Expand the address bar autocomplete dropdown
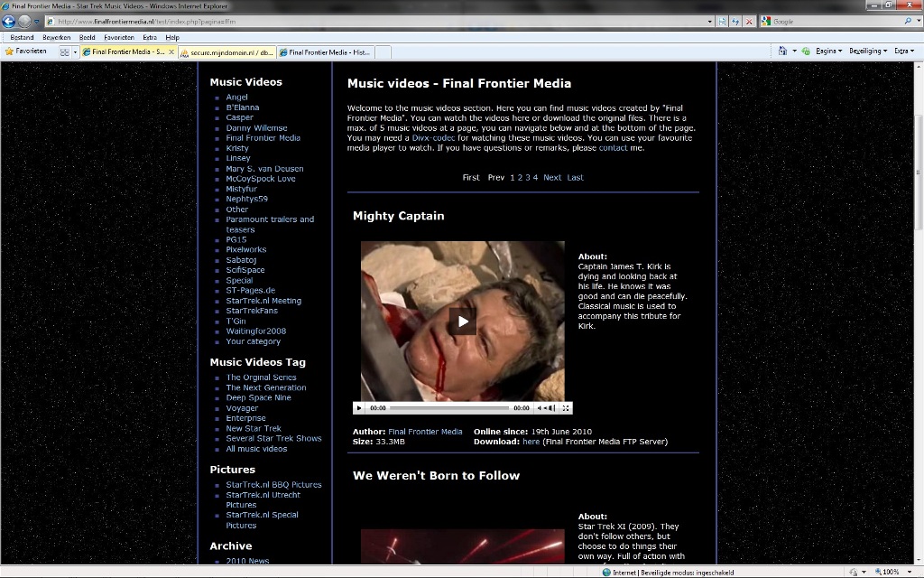Viewport: 924px width, 578px height. 709,22
